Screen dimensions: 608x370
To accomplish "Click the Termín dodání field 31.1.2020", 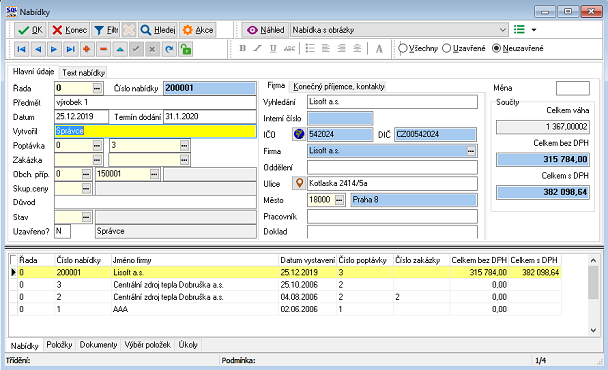I will click(x=210, y=117).
